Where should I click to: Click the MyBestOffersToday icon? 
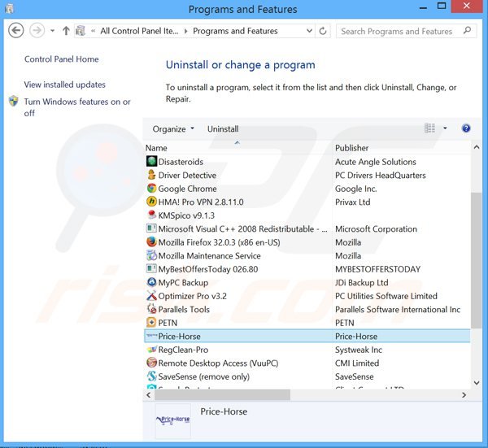coord(151,268)
